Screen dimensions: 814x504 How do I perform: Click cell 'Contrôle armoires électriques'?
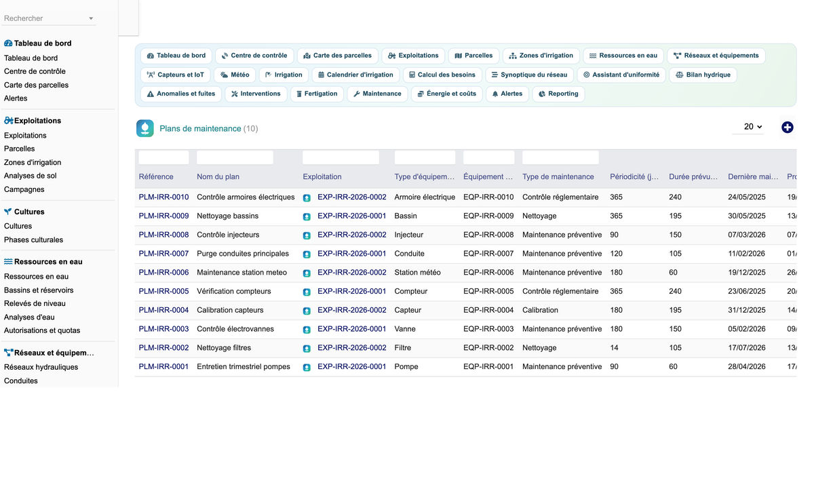(246, 197)
